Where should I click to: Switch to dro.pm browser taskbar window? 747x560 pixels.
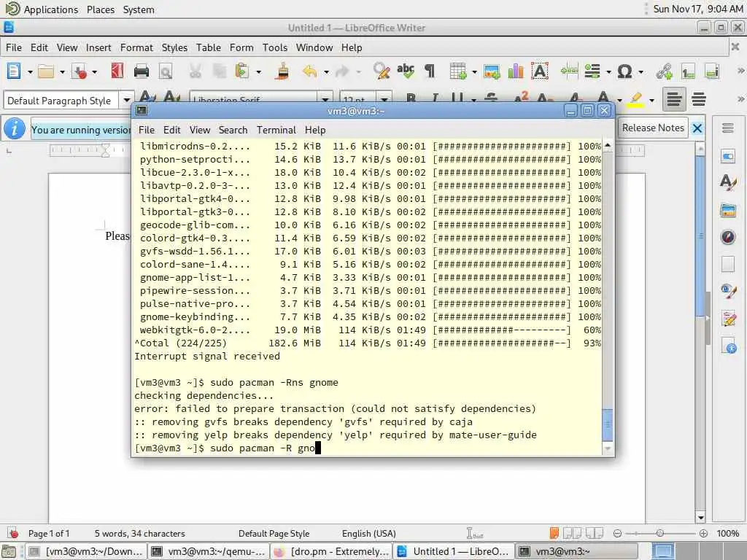pyautogui.click(x=331, y=551)
